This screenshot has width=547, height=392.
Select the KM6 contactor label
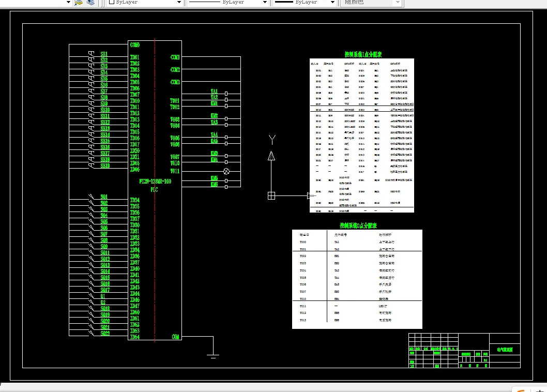pyautogui.click(x=214, y=184)
